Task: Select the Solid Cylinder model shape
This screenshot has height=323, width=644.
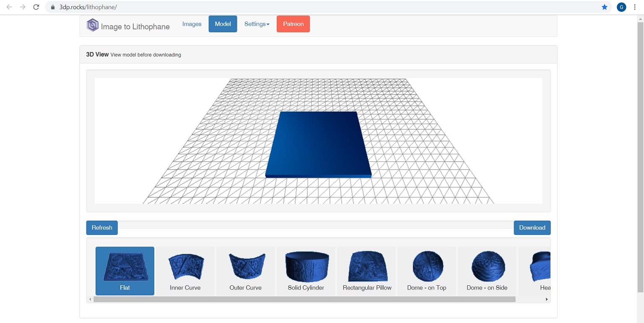Action: pos(306,271)
